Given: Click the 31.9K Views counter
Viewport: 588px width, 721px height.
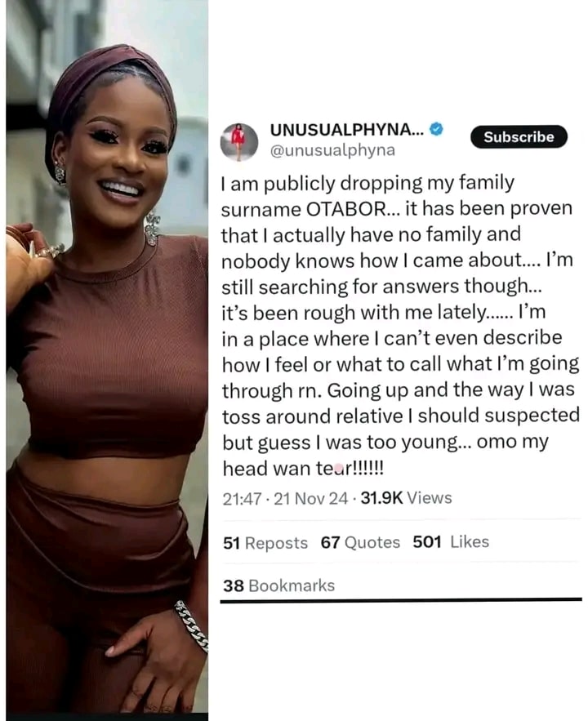Looking at the screenshot, I should click(x=406, y=498).
